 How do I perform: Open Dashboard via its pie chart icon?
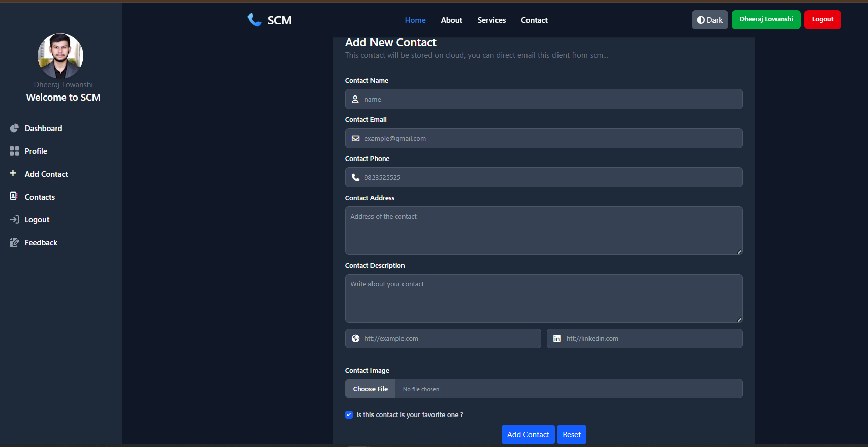click(14, 128)
